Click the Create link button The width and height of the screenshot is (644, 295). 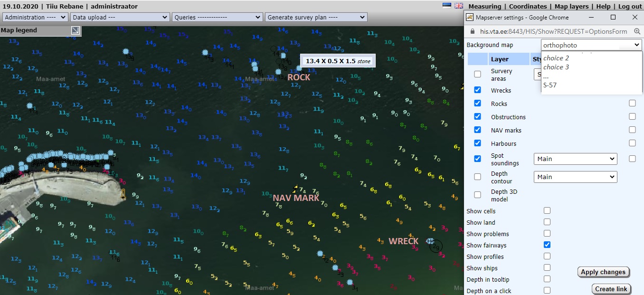611,289
